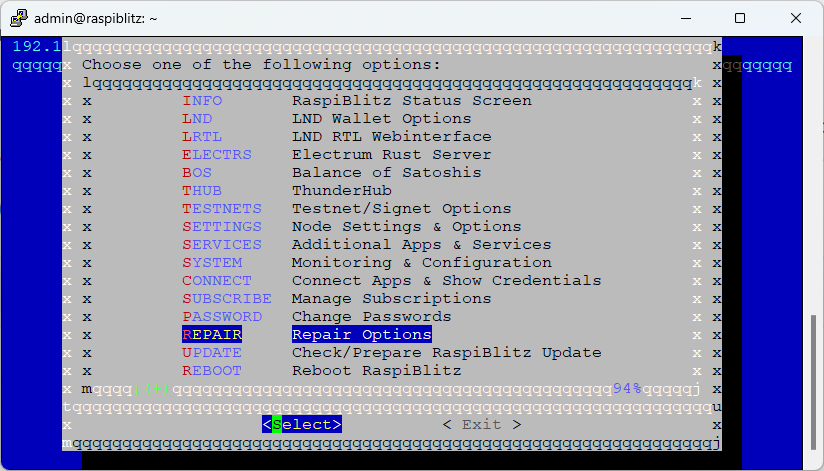Click 'Connect Apps & Show Credentials' text
The image size is (824, 471).
(447, 281)
